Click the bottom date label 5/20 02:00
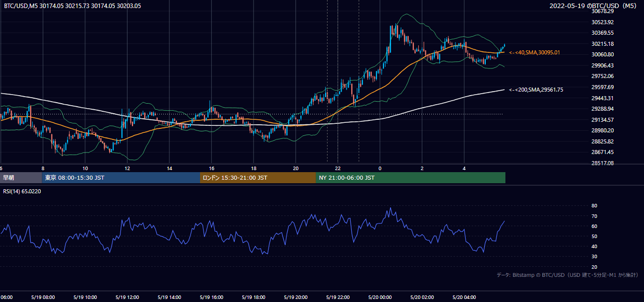The width and height of the screenshot is (644, 302). (422, 297)
